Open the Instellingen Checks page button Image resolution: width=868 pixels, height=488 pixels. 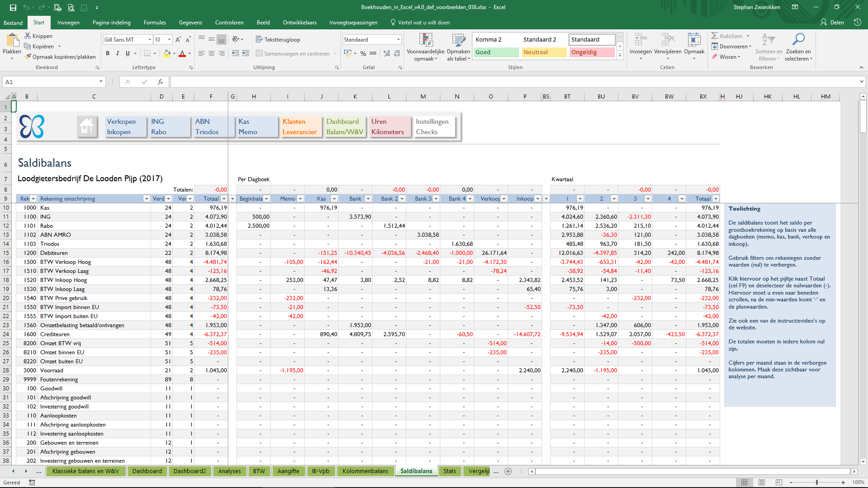tap(433, 127)
